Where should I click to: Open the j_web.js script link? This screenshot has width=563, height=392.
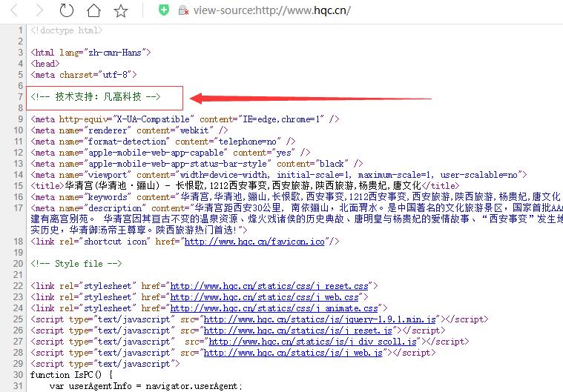pos(294,353)
